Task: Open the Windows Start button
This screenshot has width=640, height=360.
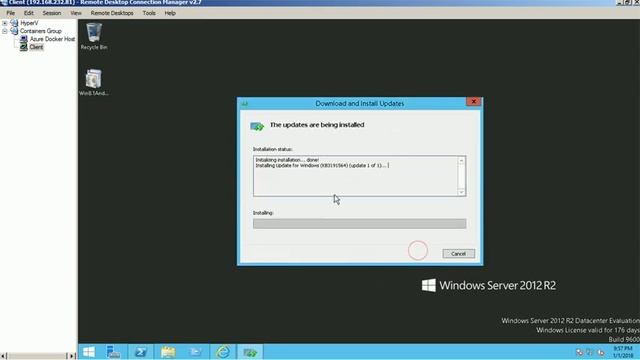Action: 89,352
